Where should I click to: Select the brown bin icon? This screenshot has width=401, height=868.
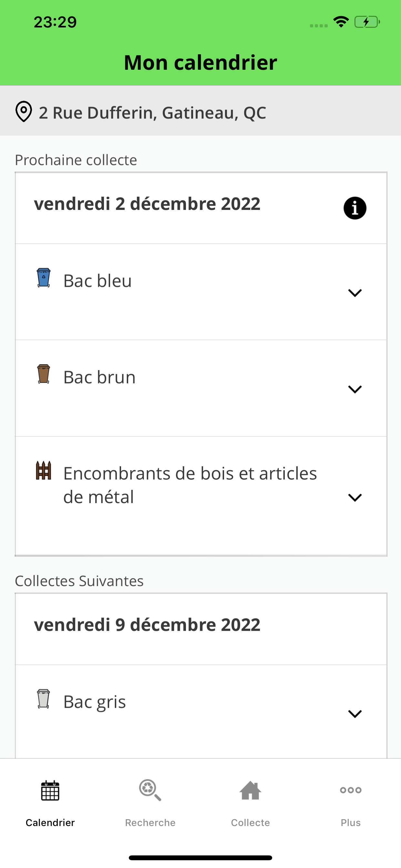tap(44, 374)
